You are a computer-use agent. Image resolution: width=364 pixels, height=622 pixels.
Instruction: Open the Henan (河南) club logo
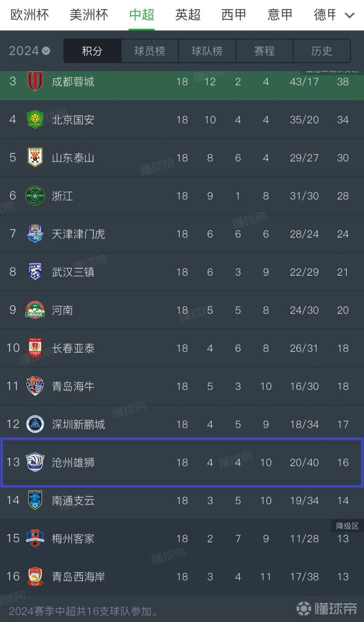[x=35, y=310]
